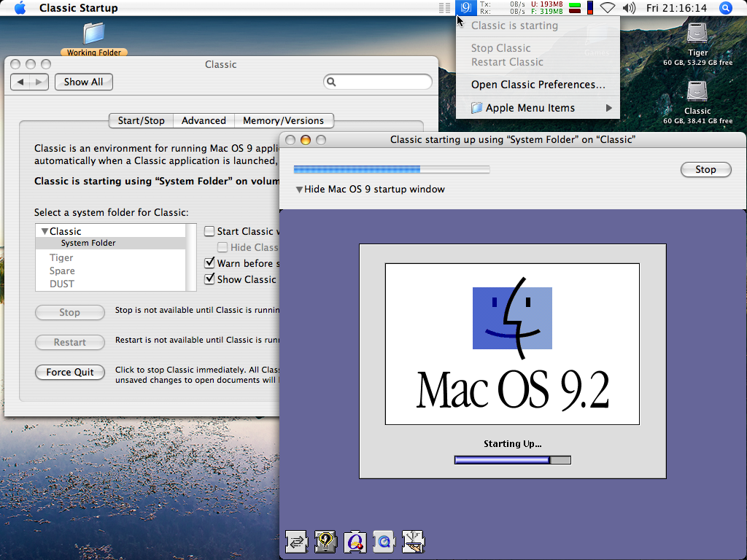Viewport: 747px width, 560px height.
Task: Click the Show All button
Action: (83, 82)
